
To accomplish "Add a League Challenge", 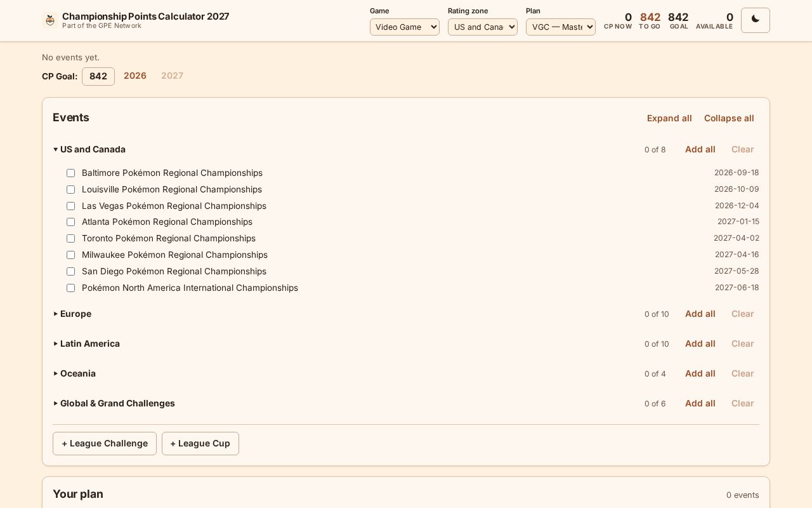I will (x=105, y=444).
